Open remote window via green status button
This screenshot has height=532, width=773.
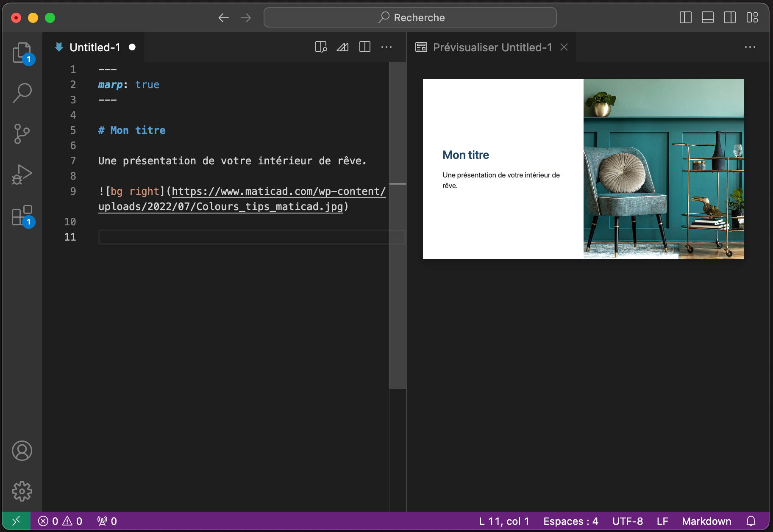click(x=16, y=521)
